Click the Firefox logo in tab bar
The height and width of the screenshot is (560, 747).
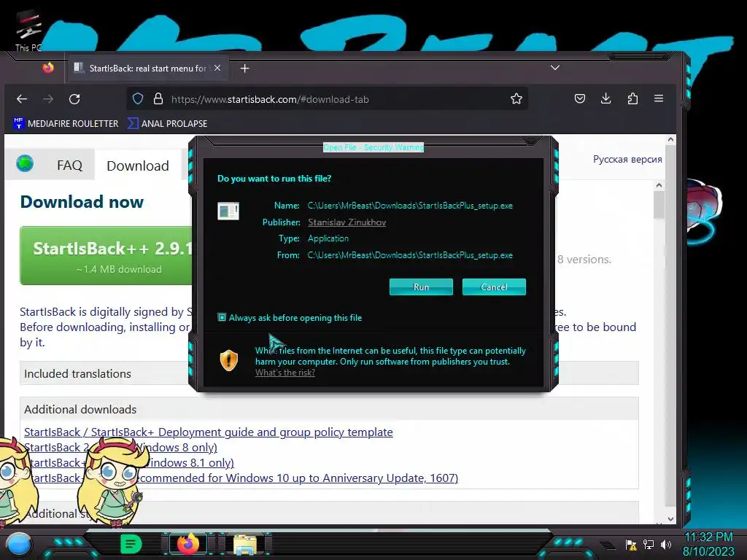tap(48, 68)
